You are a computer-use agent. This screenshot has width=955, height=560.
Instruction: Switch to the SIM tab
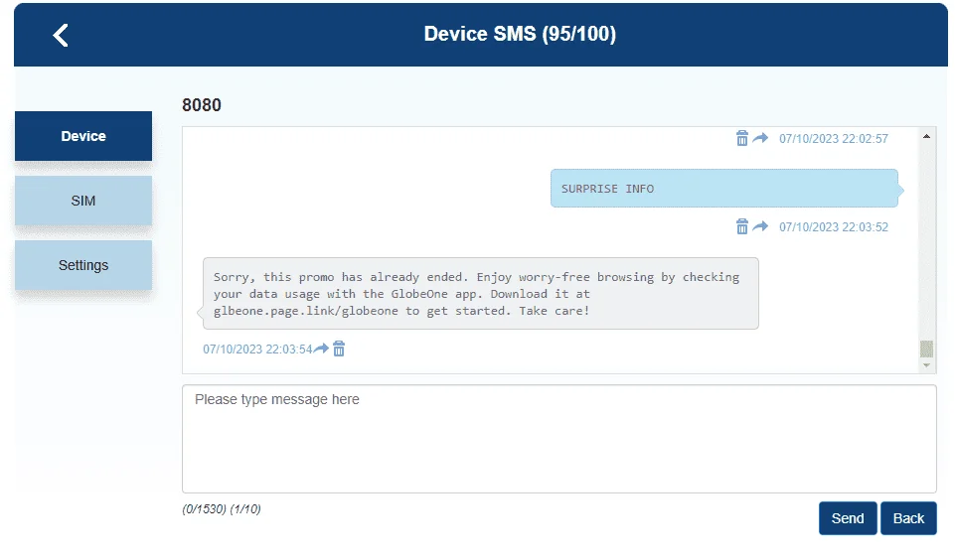(x=83, y=201)
